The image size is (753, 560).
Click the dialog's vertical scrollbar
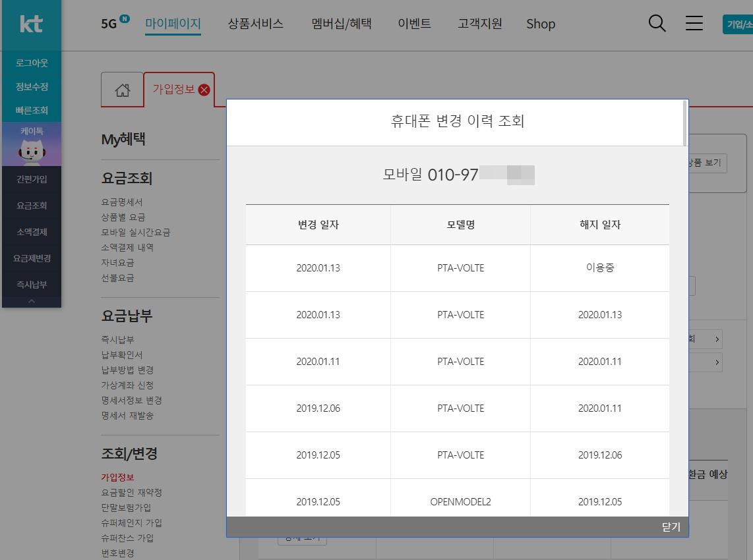(x=685, y=123)
